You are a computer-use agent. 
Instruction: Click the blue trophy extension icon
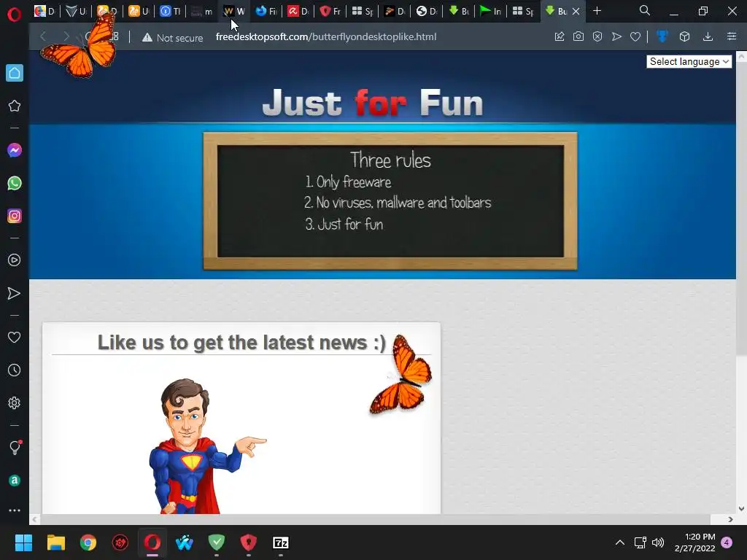662,36
